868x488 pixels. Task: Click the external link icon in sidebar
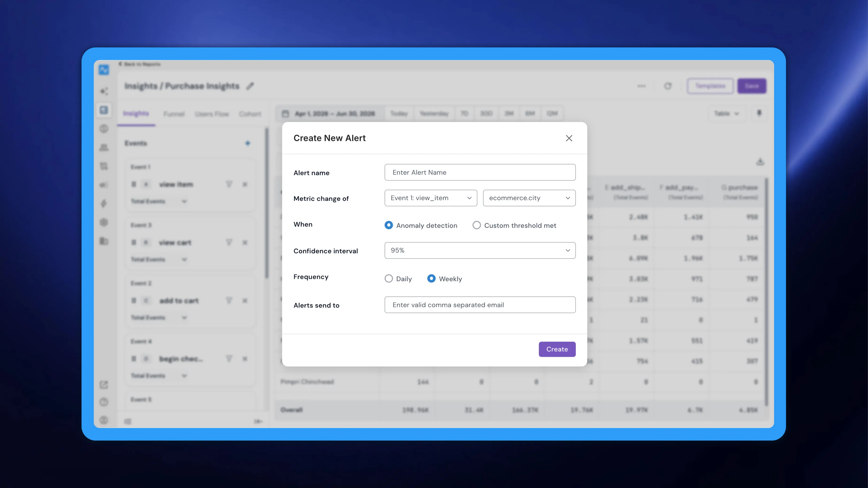104,385
